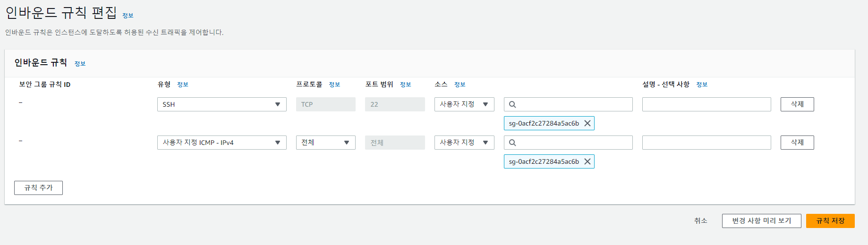The width and height of the screenshot is (868, 245).
Task: Click the disabled TCP protocol field
Action: coord(326,104)
